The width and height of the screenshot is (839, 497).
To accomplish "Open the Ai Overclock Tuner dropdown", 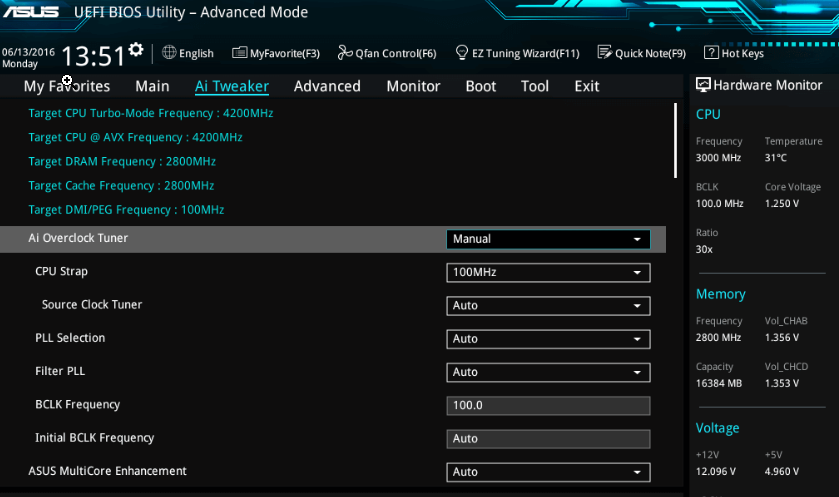I will (x=548, y=239).
